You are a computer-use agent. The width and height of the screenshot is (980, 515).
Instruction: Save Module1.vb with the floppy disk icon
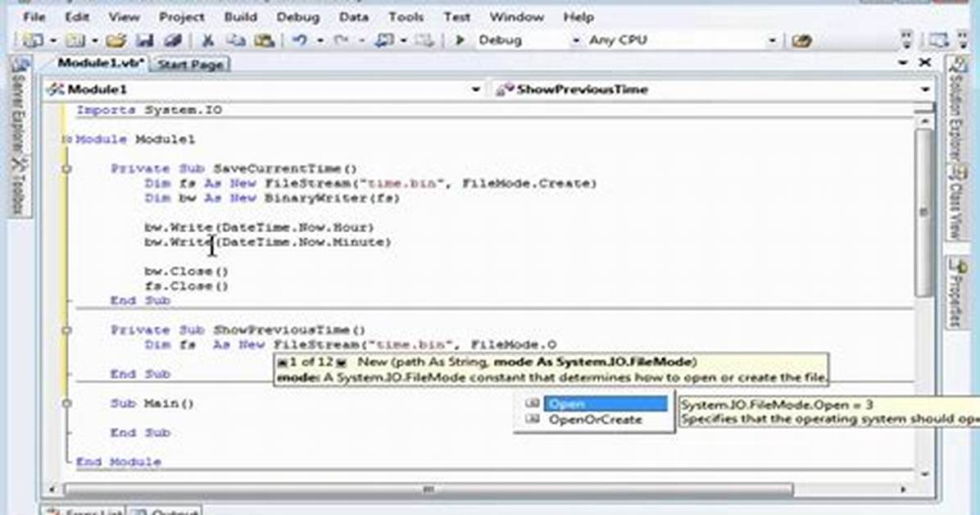145,41
